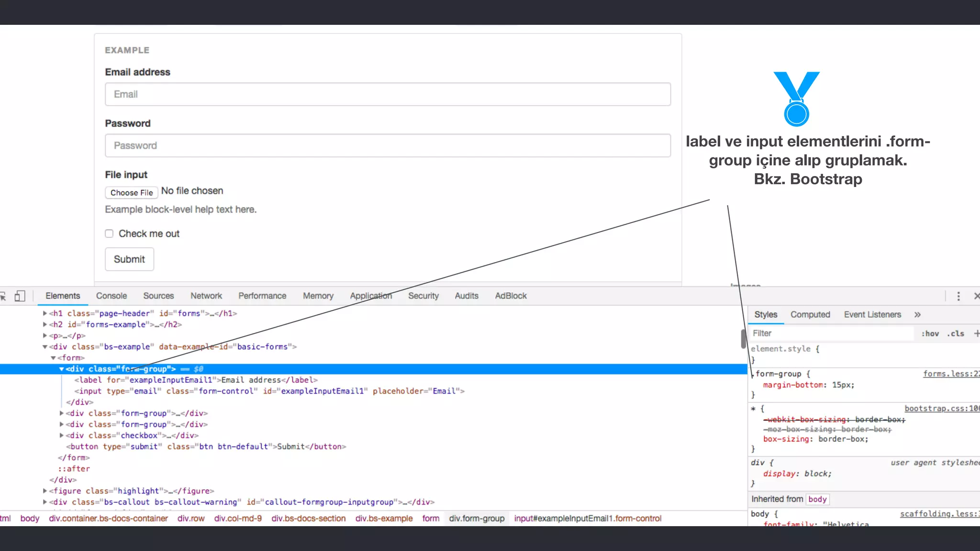Select div.container.bs-docs-container breadcrumb
The width and height of the screenshot is (980, 551).
point(108,518)
